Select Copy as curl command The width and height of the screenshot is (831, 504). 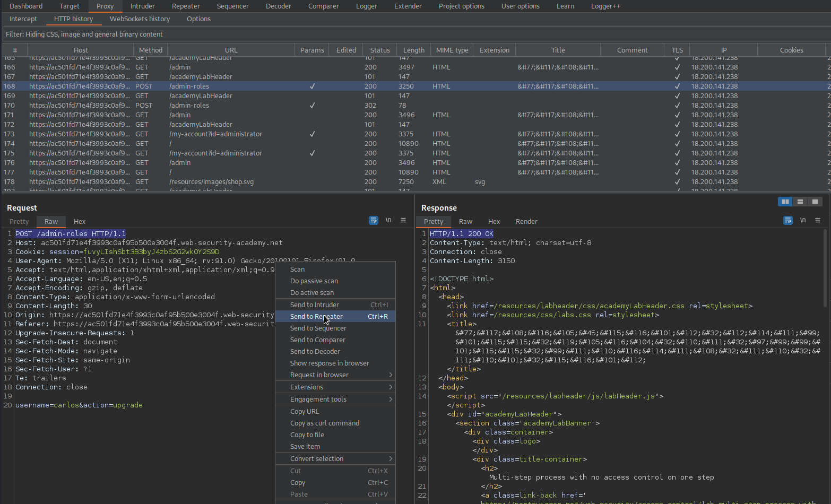(x=335, y=423)
